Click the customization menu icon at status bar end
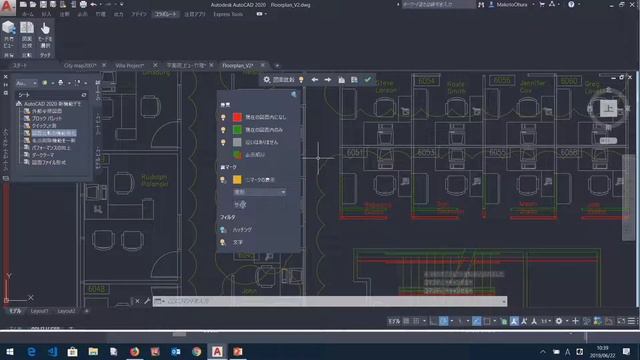Viewport: 640px width, 360px height. click(x=631, y=321)
